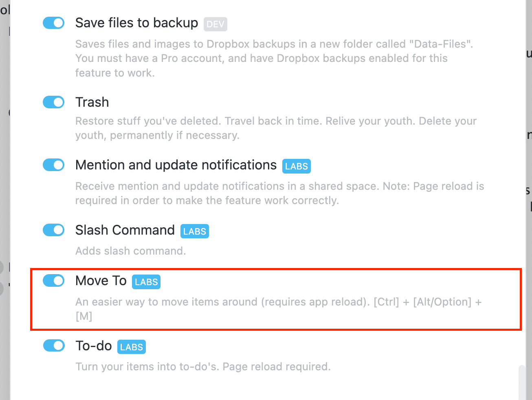Disable the To-do feature toggle
Viewport: 532px width, 400px height.
[54, 345]
